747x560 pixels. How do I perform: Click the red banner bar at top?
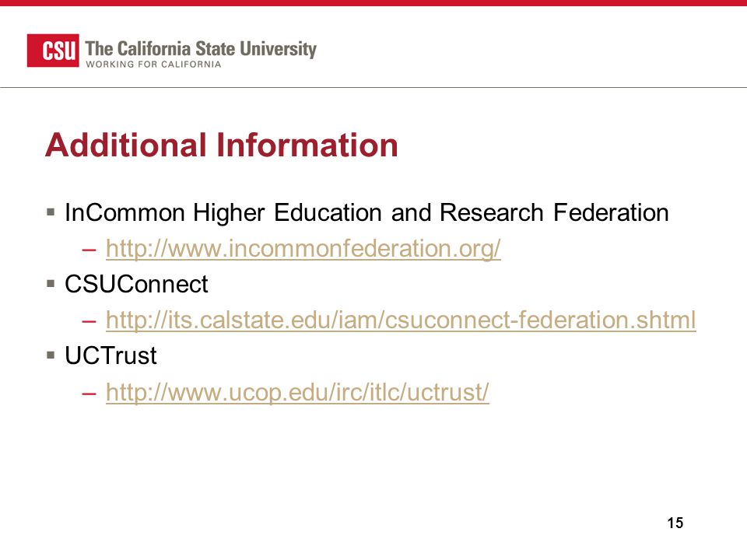[373, 3]
